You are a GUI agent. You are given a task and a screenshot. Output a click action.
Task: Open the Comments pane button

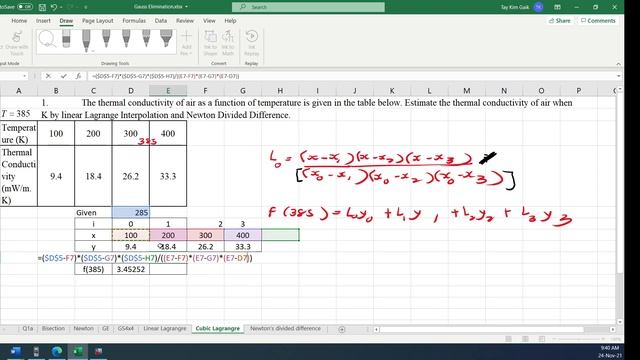coord(598,20)
